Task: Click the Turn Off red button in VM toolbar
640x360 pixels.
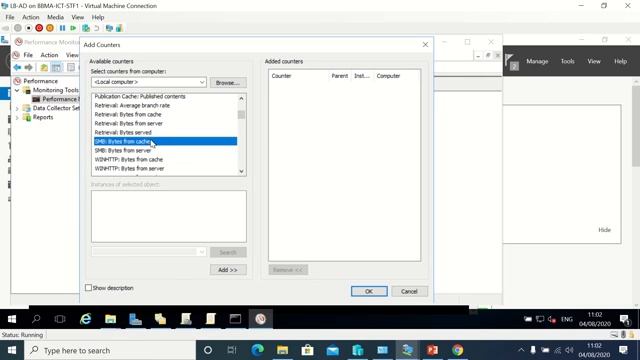Action: pyautogui.click(x=39, y=28)
